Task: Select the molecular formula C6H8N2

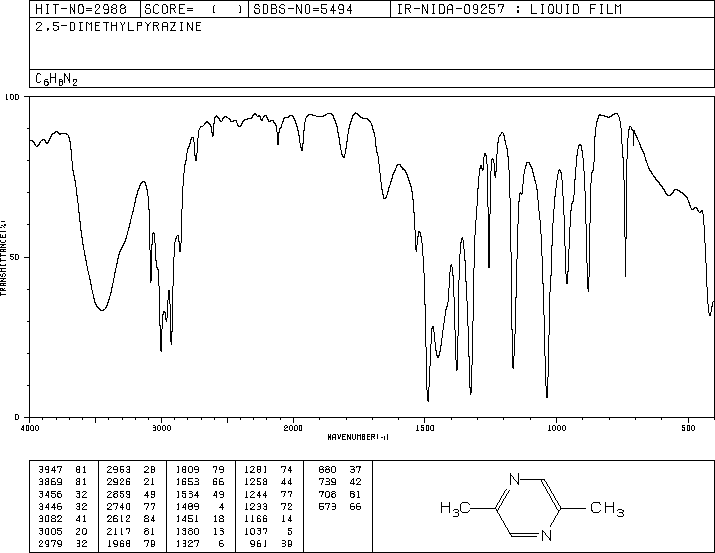Action: point(57,79)
